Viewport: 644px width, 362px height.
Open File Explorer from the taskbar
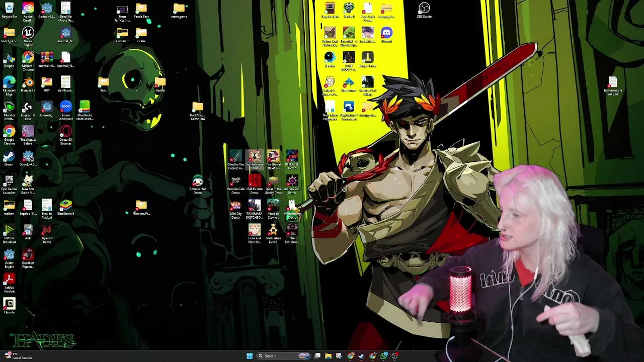pos(328,356)
